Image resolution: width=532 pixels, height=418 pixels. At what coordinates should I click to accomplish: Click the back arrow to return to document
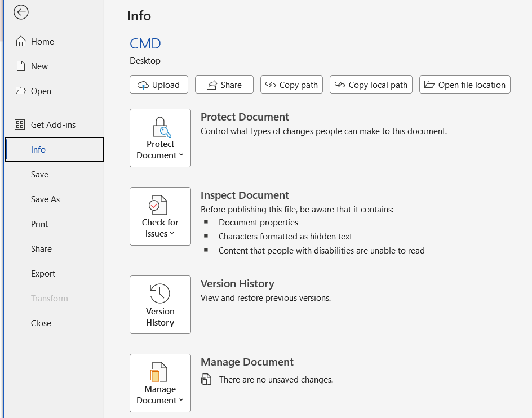point(21,12)
